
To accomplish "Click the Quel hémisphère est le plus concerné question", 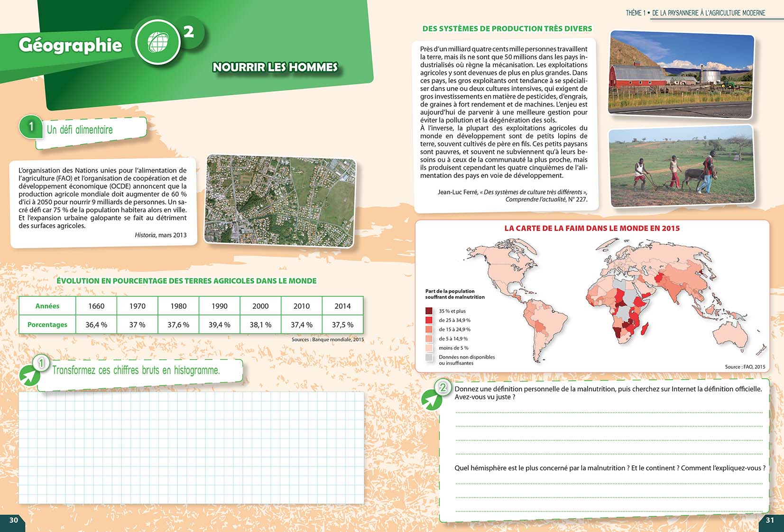I will (610, 468).
